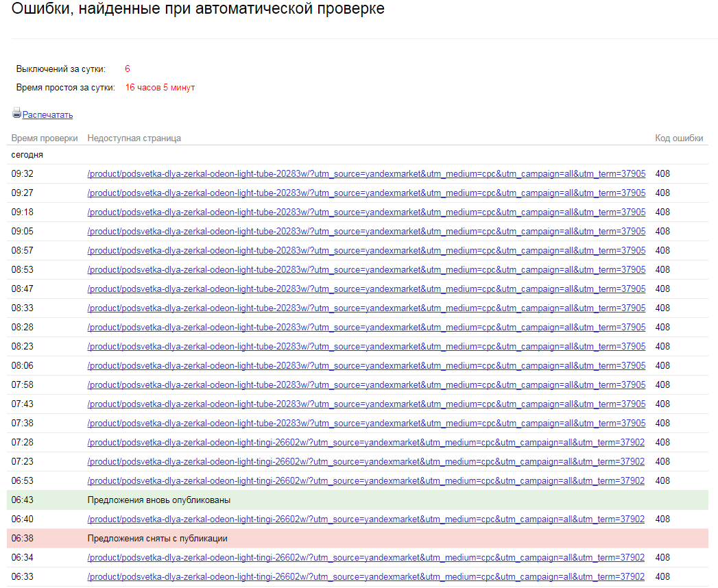Select the red 'Предложения сняты с публикации' row
This screenshot has height=588, width=718.
tap(357, 539)
